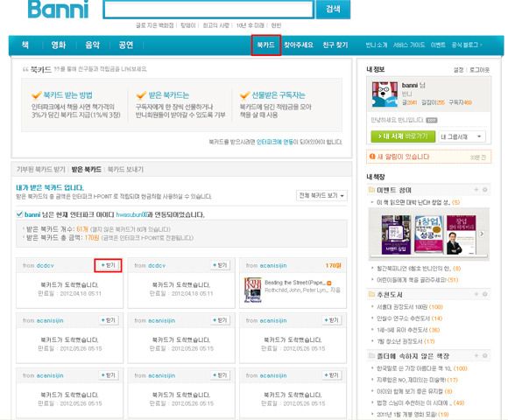Screen dimensions: 508x420
Task: Click the banni username in 내 정보
Action: point(410,85)
